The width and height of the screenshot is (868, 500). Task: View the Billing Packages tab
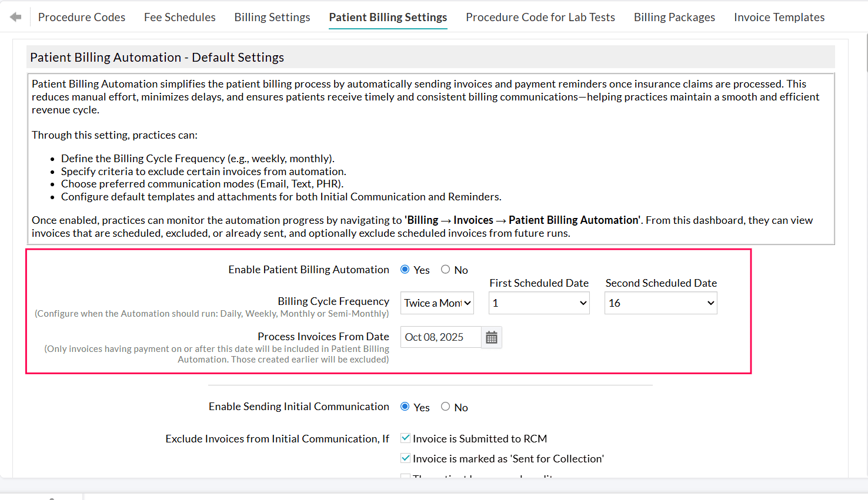(674, 17)
